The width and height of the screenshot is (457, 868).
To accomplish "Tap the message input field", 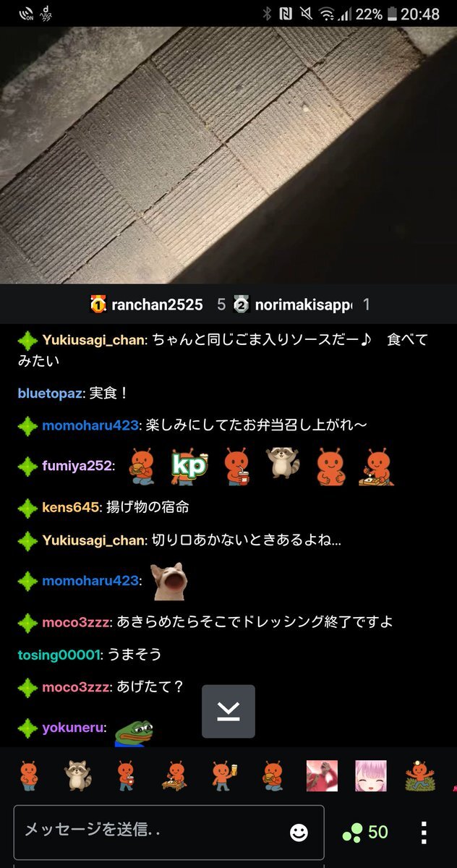I will click(x=168, y=832).
